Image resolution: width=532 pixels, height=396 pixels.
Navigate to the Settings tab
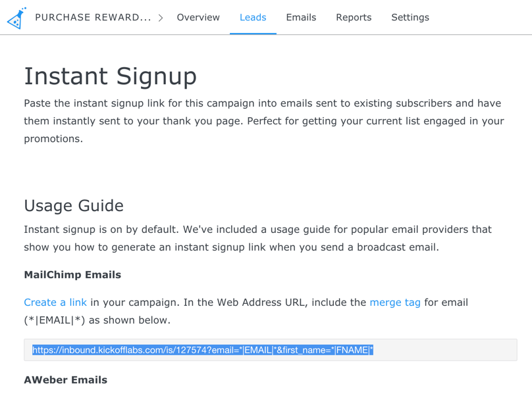[410, 18]
